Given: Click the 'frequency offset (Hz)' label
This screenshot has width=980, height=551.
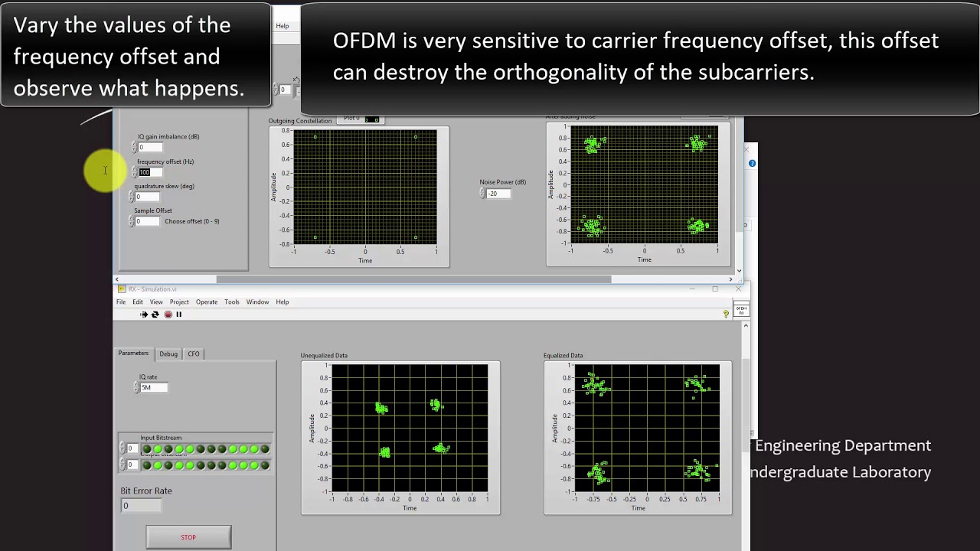Looking at the screenshot, I should 165,161.
